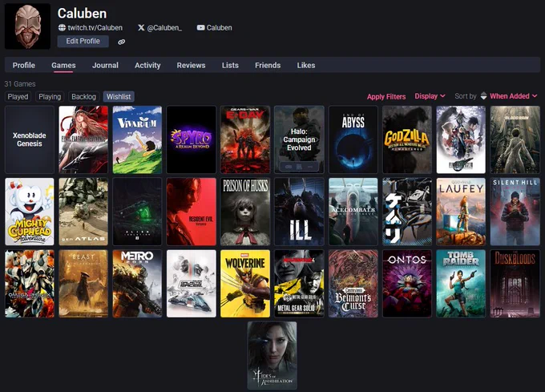Open the Beast game cover

pos(83,284)
